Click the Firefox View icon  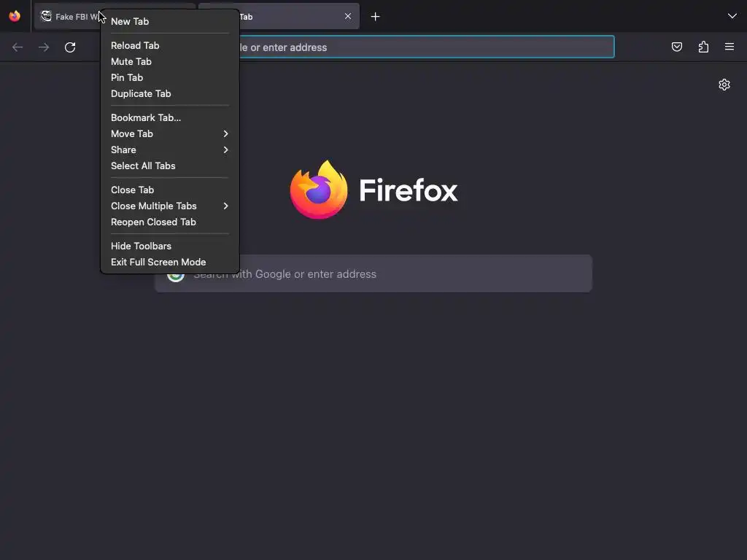pos(15,16)
